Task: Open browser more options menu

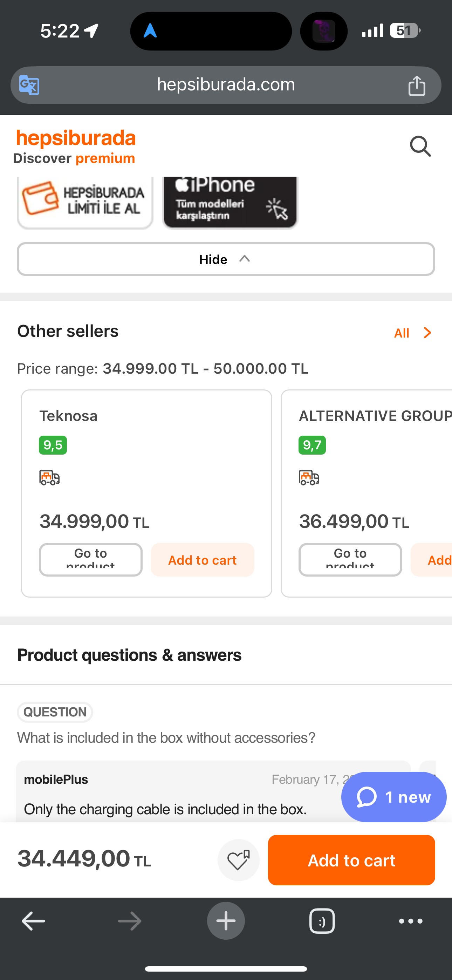Action: [x=411, y=921]
